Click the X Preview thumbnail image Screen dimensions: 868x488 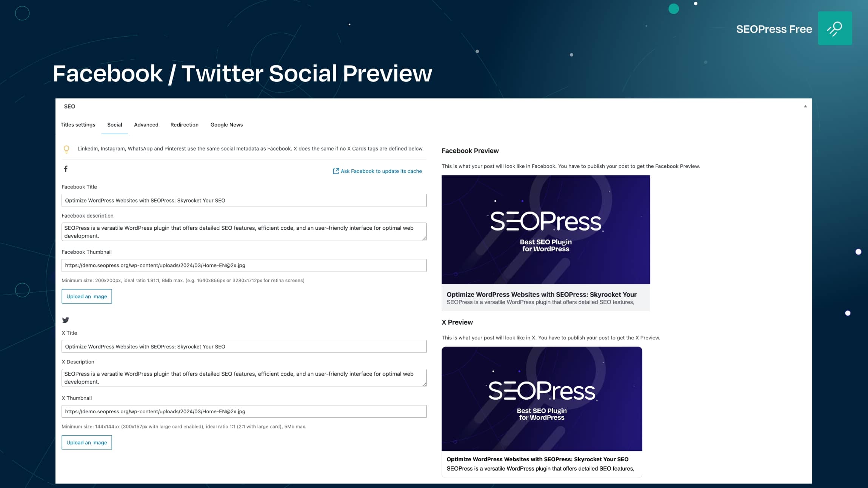541,398
